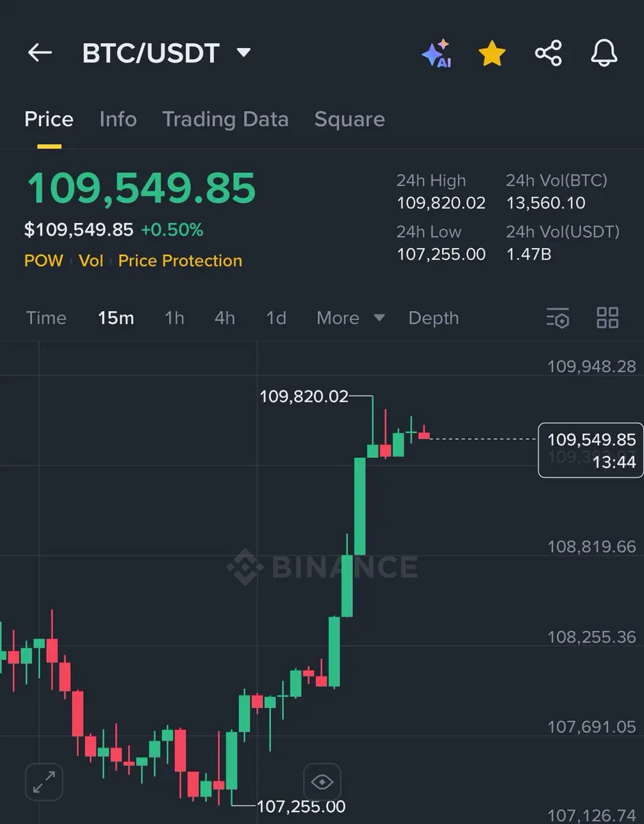Tap current price marker 109,549.85 on axis

pos(591,450)
